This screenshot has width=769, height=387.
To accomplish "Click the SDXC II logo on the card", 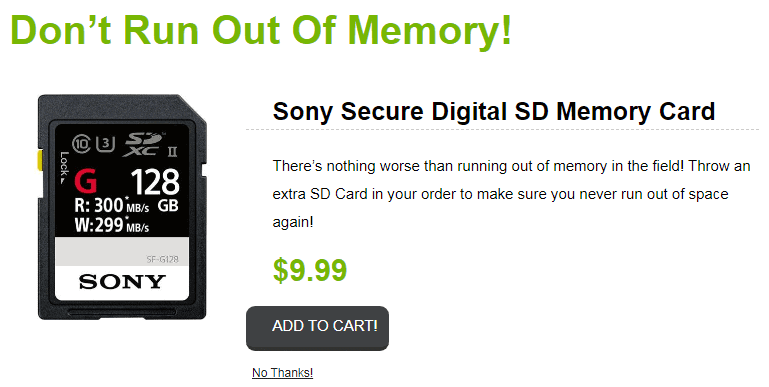I will point(150,145).
